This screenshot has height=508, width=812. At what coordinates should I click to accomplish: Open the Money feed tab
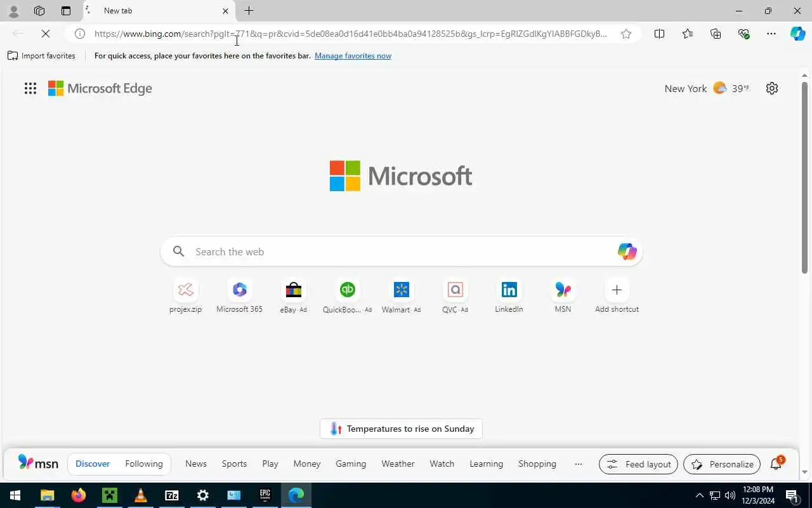pos(307,464)
